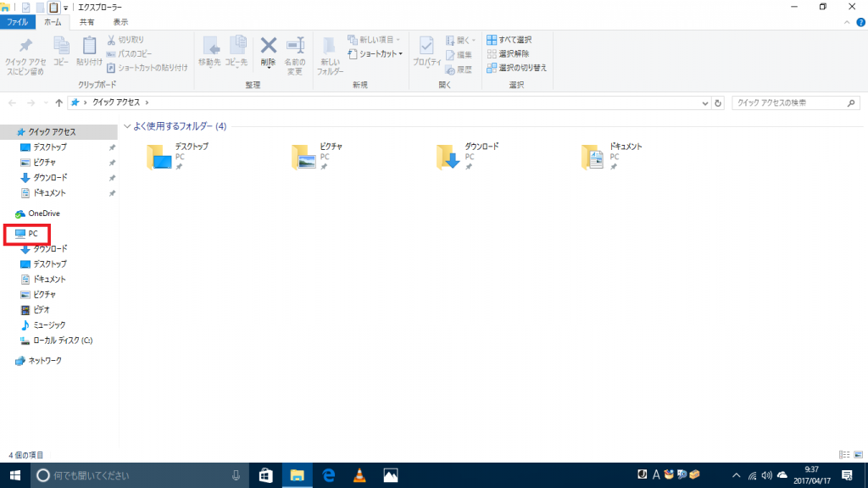Open the address bar history dropdown

pyautogui.click(x=704, y=103)
